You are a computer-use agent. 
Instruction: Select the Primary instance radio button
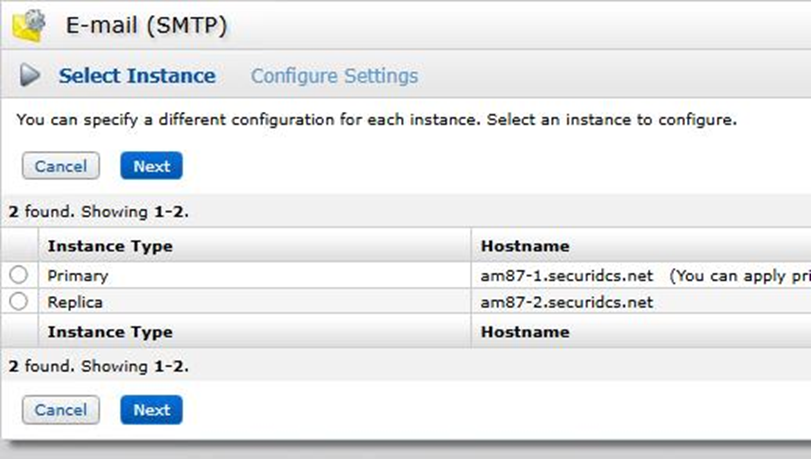[18, 275]
